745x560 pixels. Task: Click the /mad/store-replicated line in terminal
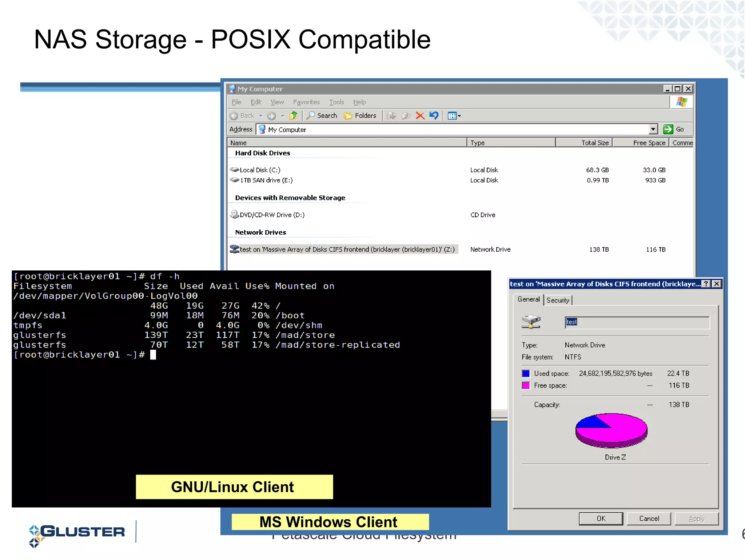(x=207, y=345)
